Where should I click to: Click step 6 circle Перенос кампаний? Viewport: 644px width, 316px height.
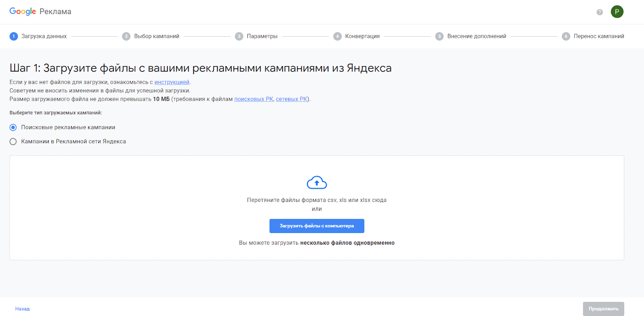[566, 36]
